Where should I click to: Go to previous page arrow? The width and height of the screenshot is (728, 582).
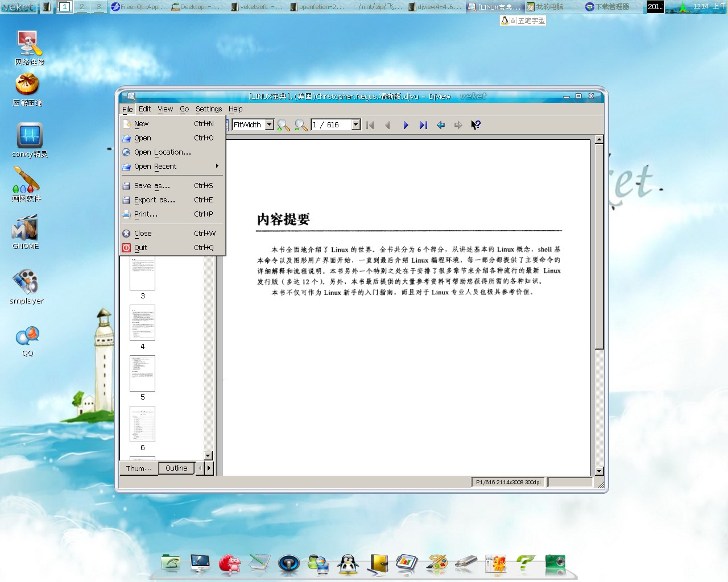(x=388, y=125)
